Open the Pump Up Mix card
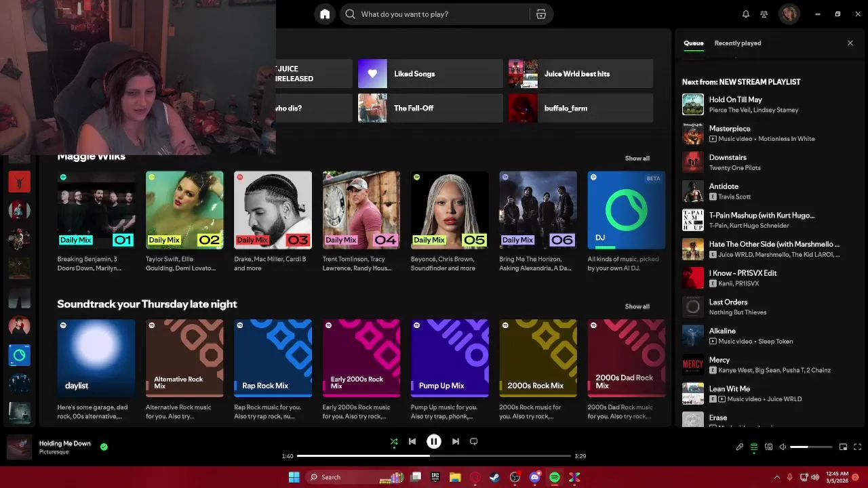This screenshot has width=868, height=488. coord(450,370)
